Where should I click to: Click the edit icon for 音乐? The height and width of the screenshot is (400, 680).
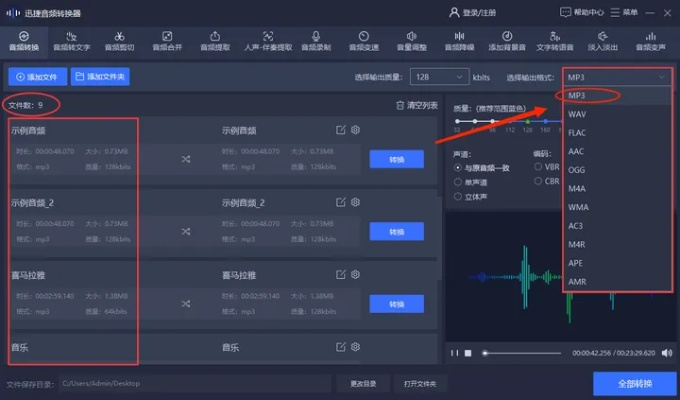point(341,347)
